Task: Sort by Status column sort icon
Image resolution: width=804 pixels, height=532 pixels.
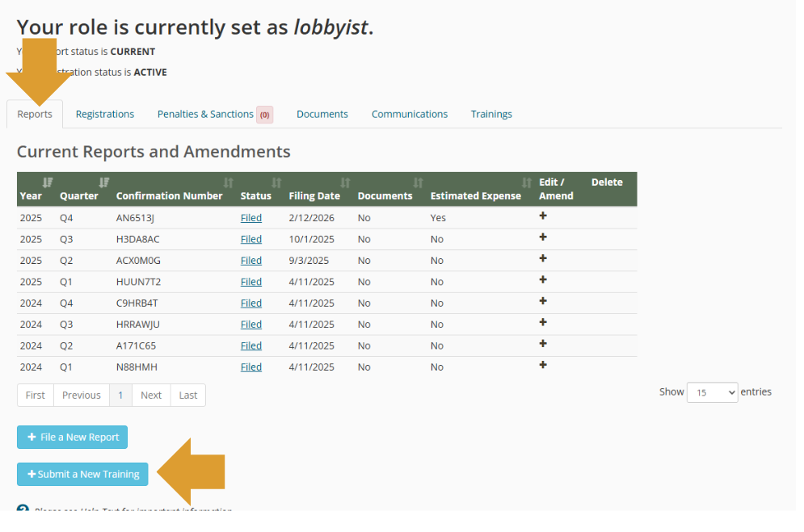Action: [x=276, y=182]
